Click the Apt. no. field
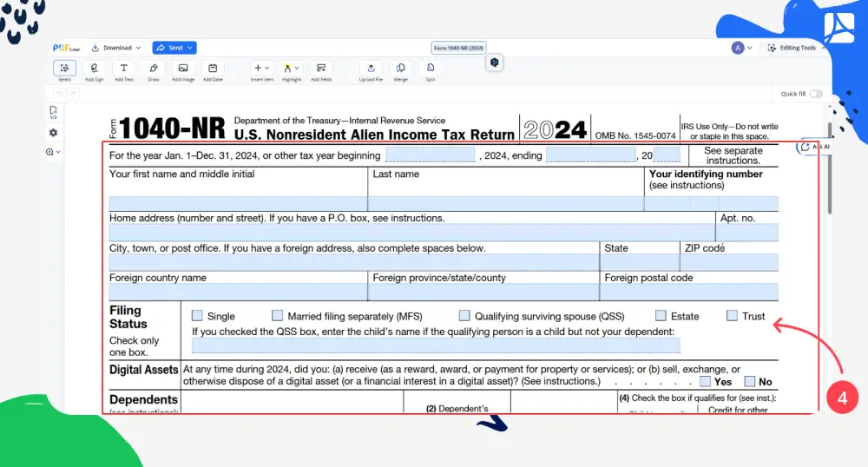The width and height of the screenshot is (868, 467). pos(747,232)
